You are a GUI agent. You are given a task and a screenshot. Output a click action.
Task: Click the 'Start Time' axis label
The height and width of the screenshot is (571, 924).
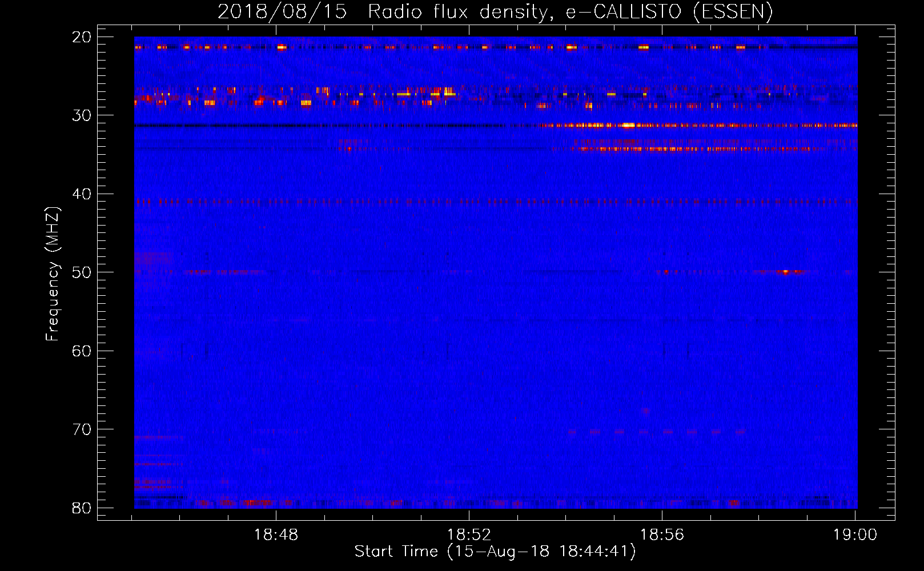click(x=495, y=552)
